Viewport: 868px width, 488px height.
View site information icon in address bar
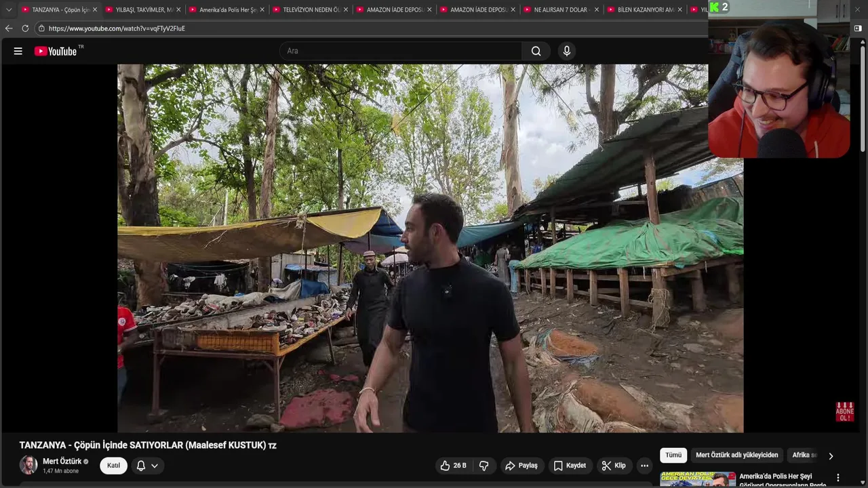click(x=41, y=28)
